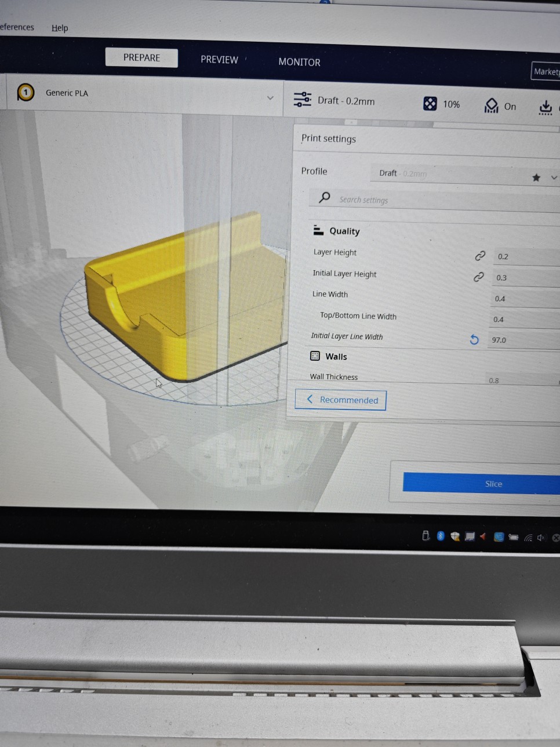Edit the Layer Height 0.2 field
Screen dimensions: 560x747
click(526, 256)
